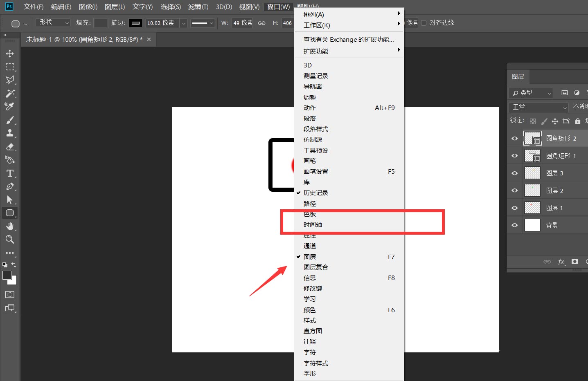Lock all padlock icon

pyautogui.click(x=577, y=121)
